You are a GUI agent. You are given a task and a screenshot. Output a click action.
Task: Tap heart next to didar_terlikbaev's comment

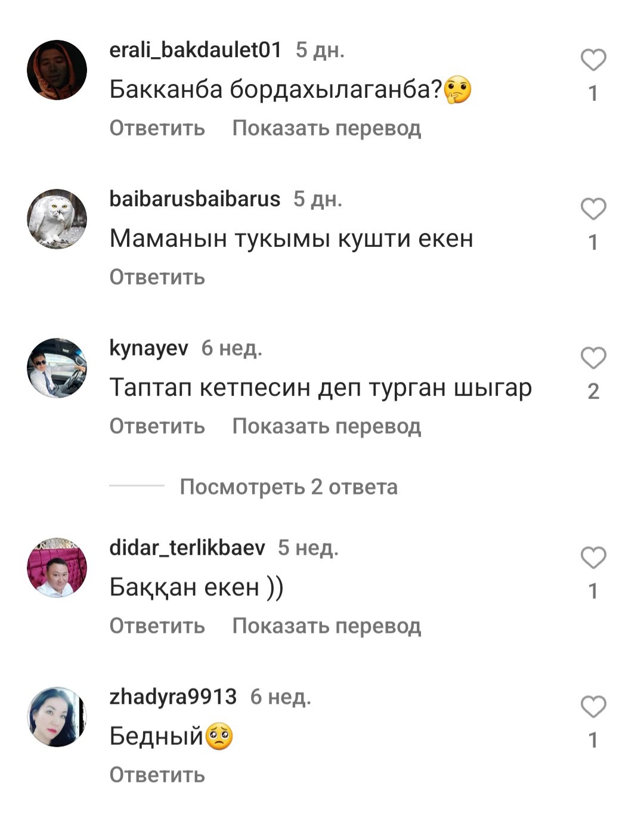point(593,558)
